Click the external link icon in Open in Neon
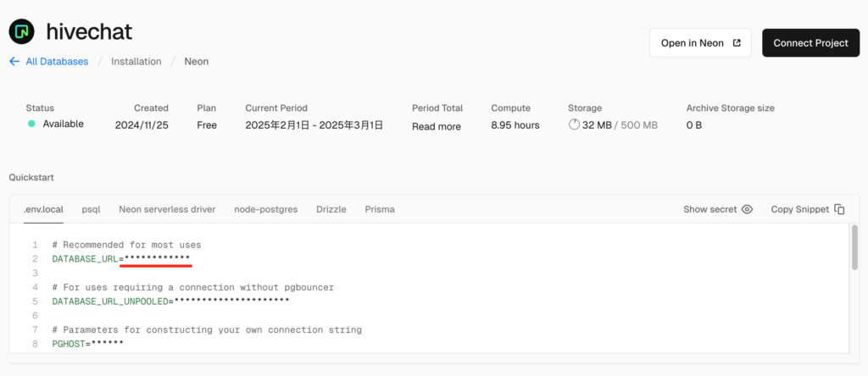Screen dimensions: 868x376 pos(737,43)
